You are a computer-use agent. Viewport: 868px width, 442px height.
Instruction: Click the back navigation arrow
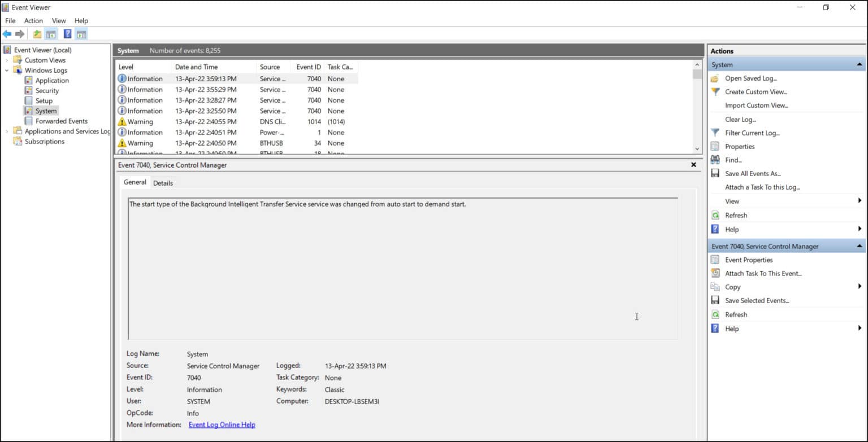8,33
